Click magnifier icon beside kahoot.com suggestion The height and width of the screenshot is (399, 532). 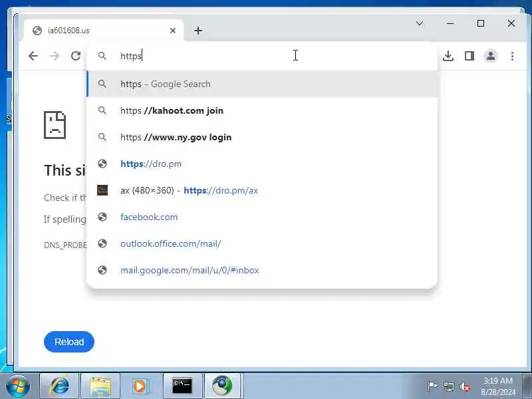102,110
